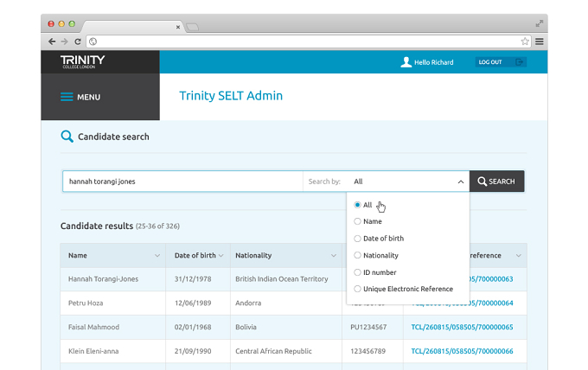Select the Date of birth radio option

point(357,239)
